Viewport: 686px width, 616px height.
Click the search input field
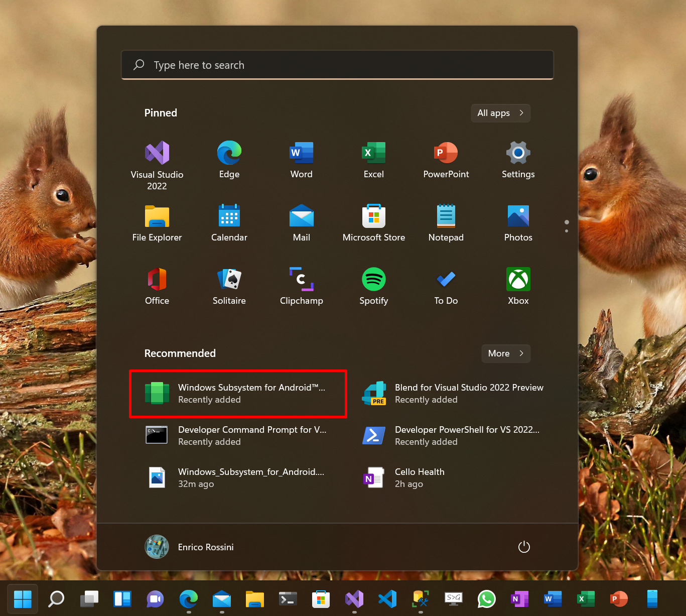(337, 65)
